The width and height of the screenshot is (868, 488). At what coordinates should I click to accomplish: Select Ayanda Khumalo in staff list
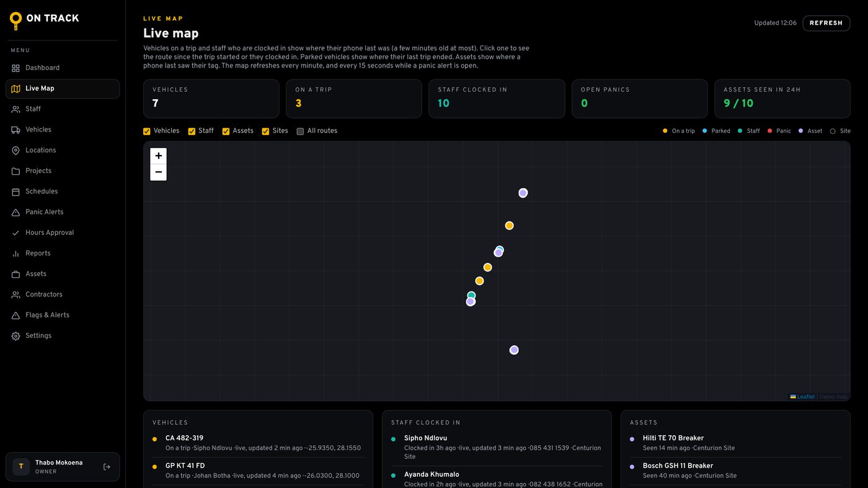click(497, 479)
